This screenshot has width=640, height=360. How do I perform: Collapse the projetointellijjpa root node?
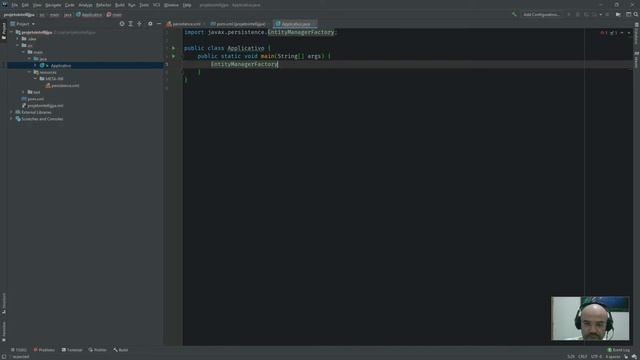click(x=11, y=32)
